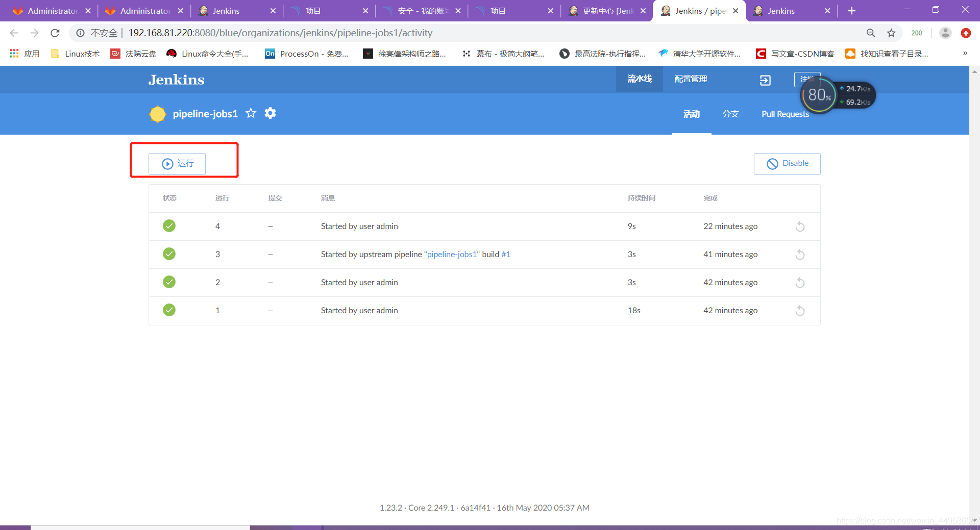Viewport: 980px width, 530px height.
Task: Click the 运行 run pipeline button
Action: [x=177, y=164]
